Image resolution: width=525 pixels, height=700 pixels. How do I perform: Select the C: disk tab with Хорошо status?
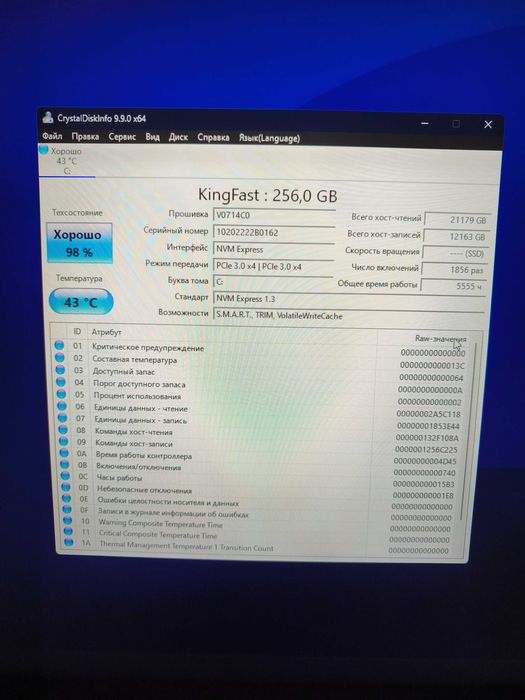tap(66, 161)
